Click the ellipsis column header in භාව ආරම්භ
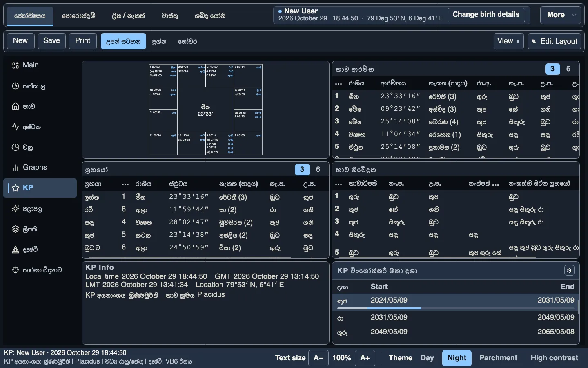588x368 pixels. click(339, 83)
